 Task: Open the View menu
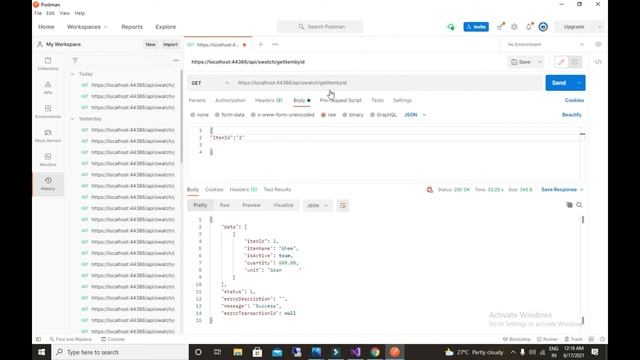click(64, 13)
